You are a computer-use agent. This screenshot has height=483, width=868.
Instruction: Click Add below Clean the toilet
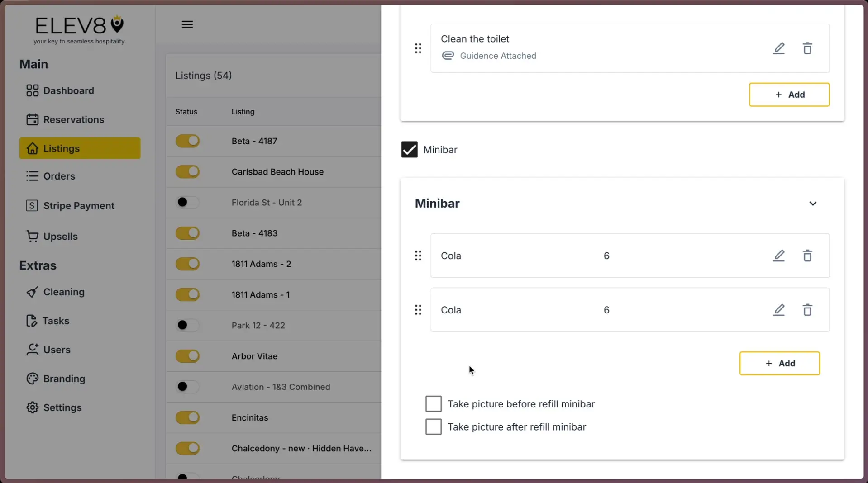pyautogui.click(x=789, y=95)
